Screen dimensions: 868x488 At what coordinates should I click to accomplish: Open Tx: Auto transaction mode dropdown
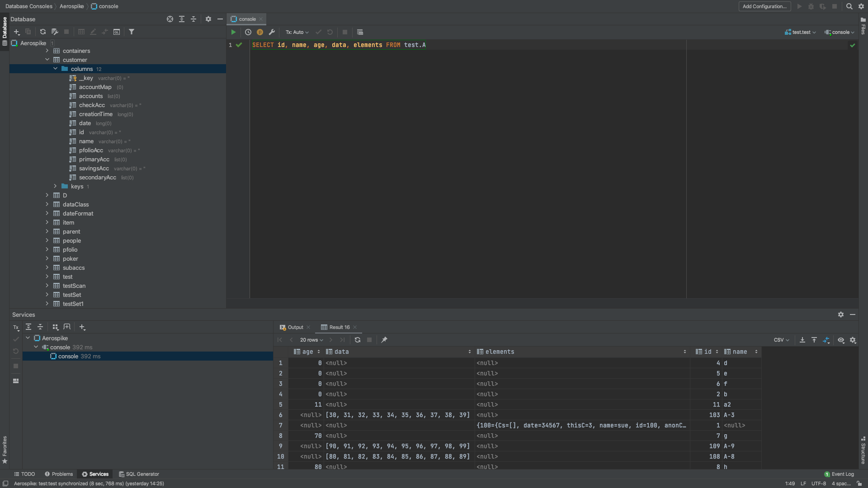point(297,32)
